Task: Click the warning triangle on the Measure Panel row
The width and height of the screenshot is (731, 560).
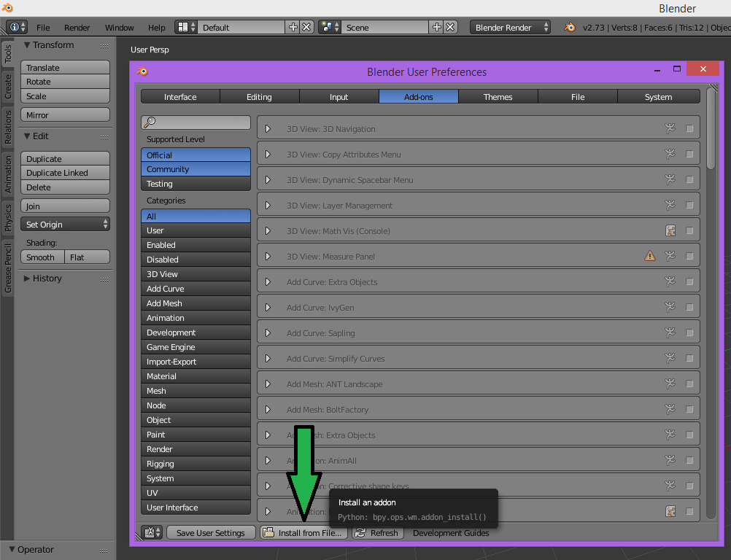Action: [x=649, y=256]
